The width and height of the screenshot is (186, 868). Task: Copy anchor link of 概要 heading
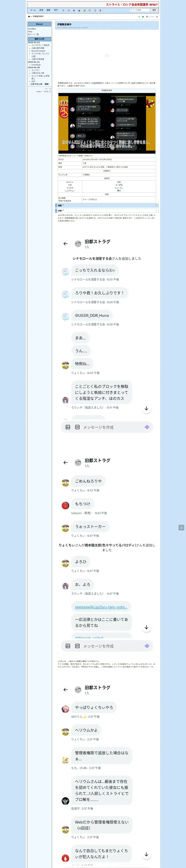[x=156, y=205]
